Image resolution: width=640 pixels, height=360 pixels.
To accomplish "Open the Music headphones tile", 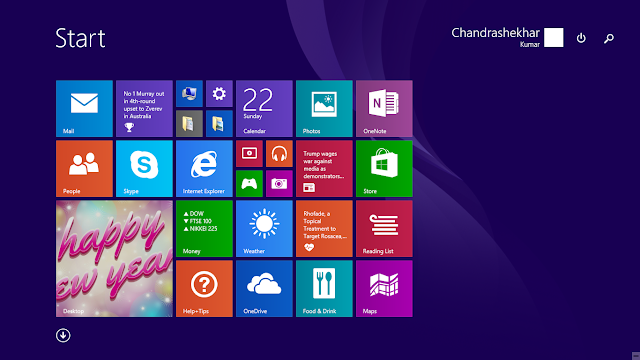I will [279, 154].
